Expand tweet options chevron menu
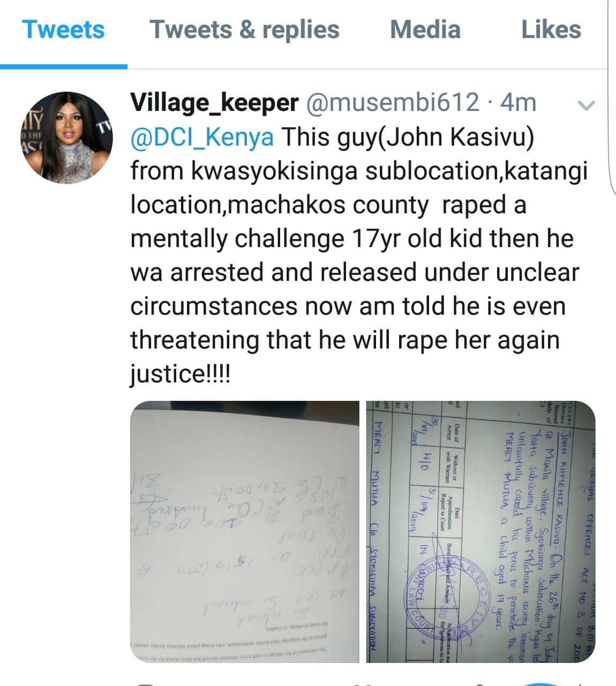 587,106
